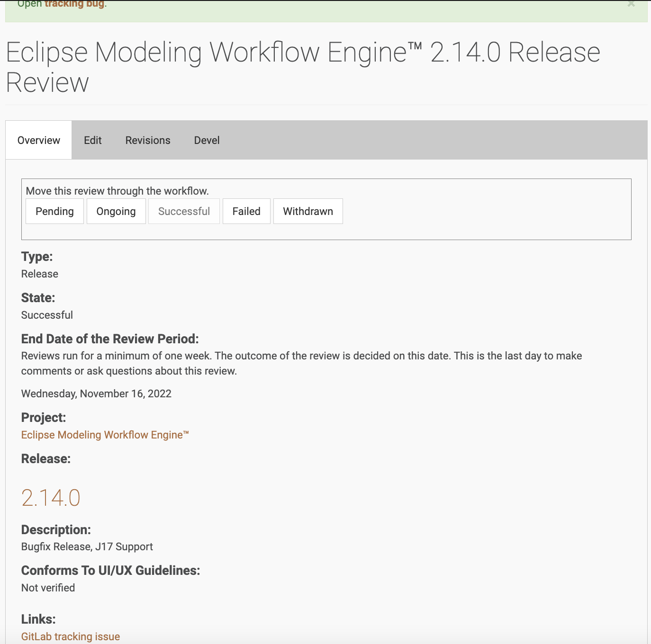Open the Edit tab
This screenshot has height=644, width=651.
click(93, 140)
